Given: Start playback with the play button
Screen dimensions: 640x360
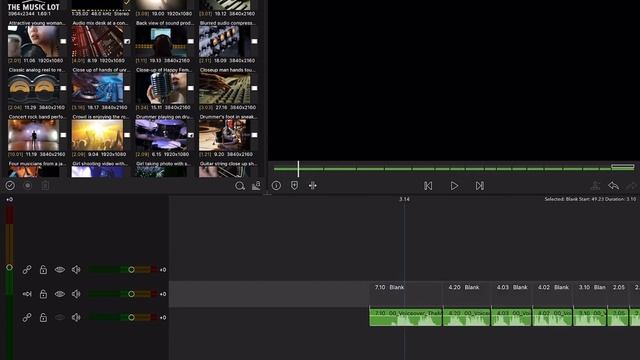Looking at the screenshot, I should pyautogui.click(x=454, y=186).
